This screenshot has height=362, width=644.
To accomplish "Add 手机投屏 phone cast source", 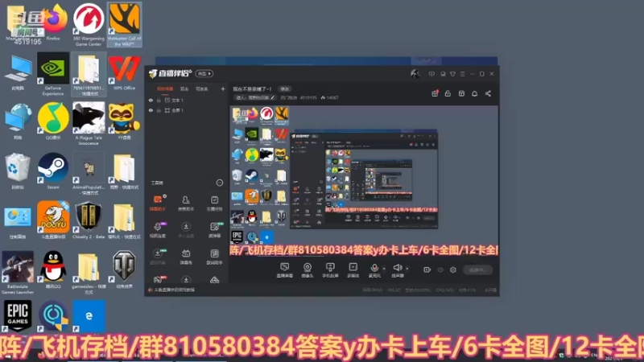I will (x=330, y=270).
